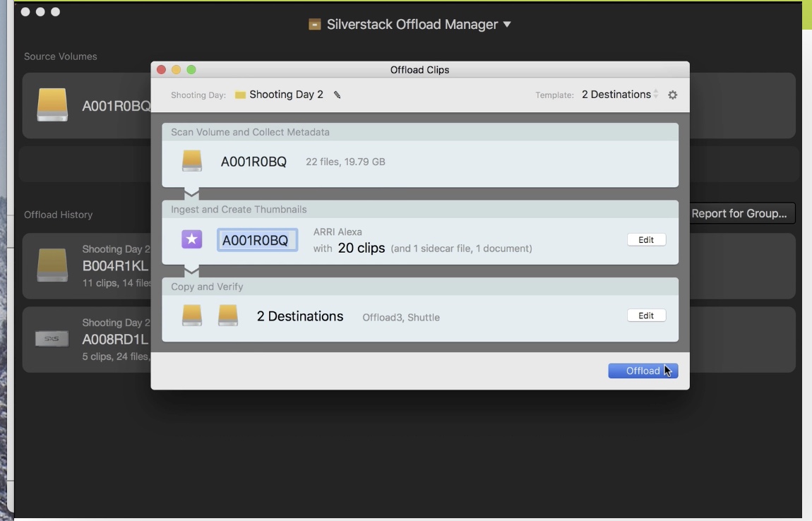Click the purple star ingest icon

[x=192, y=240]
